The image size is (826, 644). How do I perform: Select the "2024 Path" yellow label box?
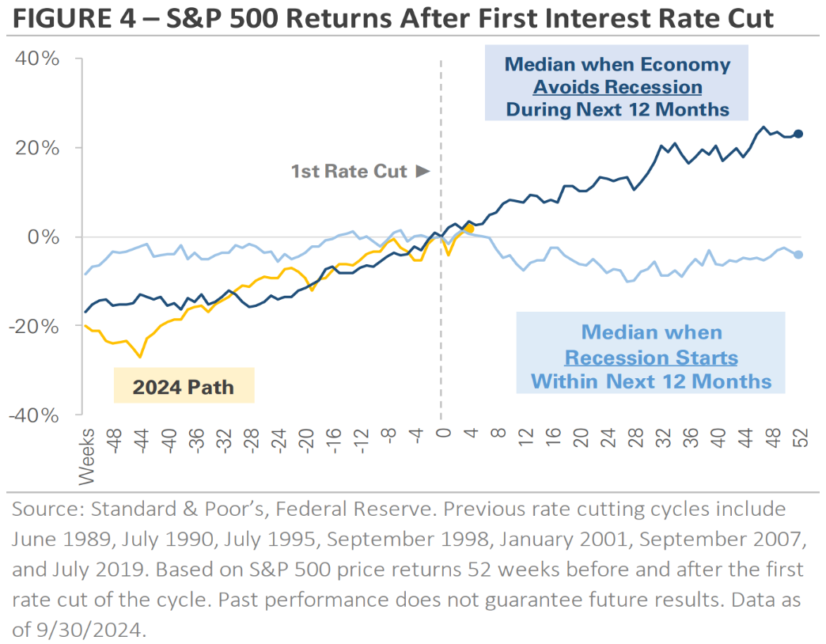(184, 386)
